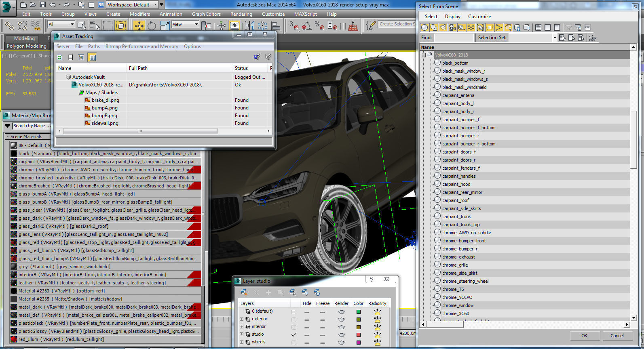
Task: Open the View reference coordinate dropdown
Action: pyautogui.click(x=185, y=24)
